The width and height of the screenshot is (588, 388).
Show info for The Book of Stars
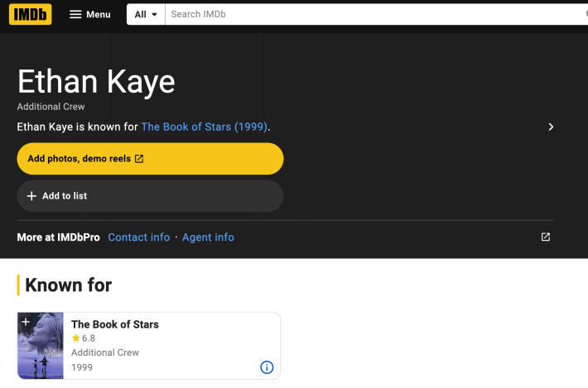click(x=267, y=367)
